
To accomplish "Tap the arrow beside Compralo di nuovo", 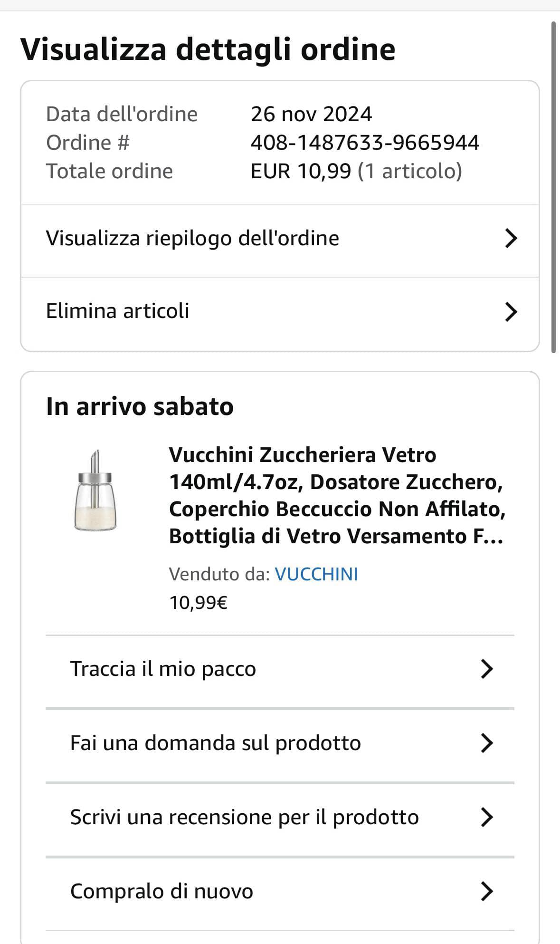I will click(487, 891).
